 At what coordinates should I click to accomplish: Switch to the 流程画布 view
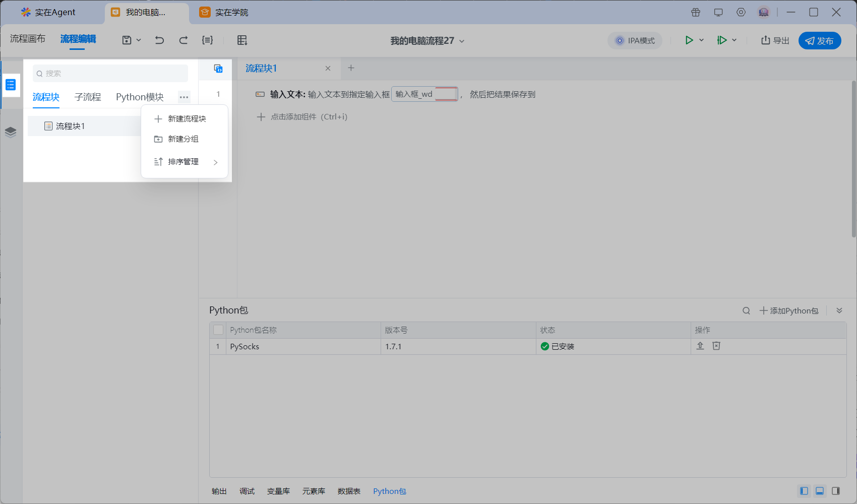(28, 39)
